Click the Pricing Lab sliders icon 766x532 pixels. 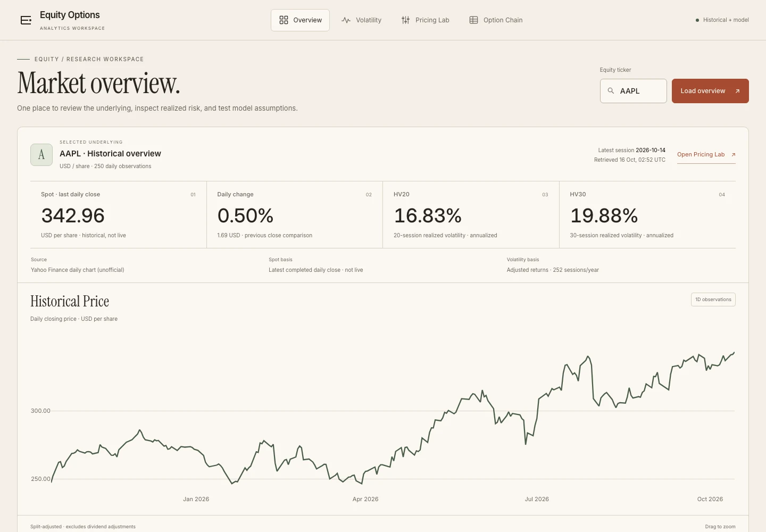[405, 20]
